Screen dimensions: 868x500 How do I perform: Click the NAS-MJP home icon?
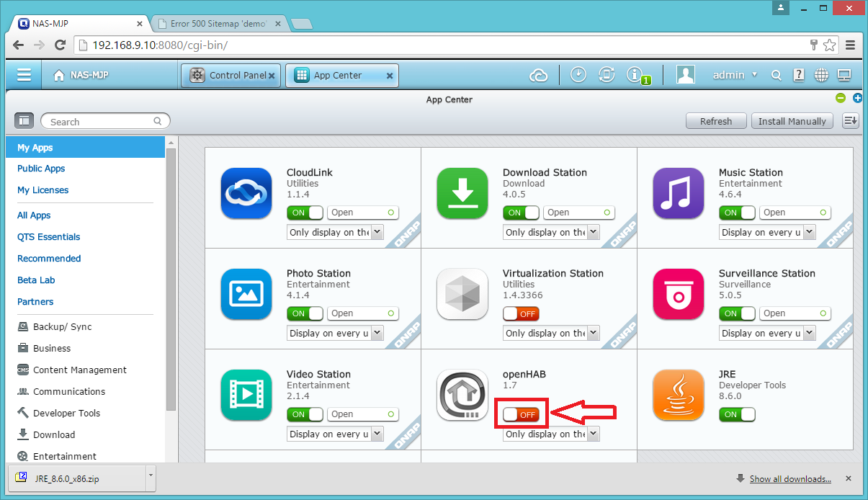[x=59, y=75]
